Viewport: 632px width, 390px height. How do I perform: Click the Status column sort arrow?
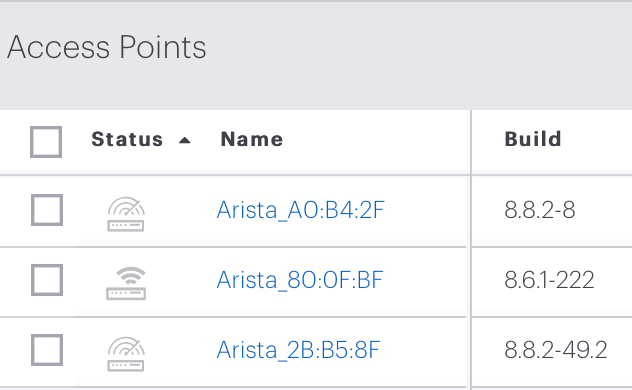pos(185,140)
